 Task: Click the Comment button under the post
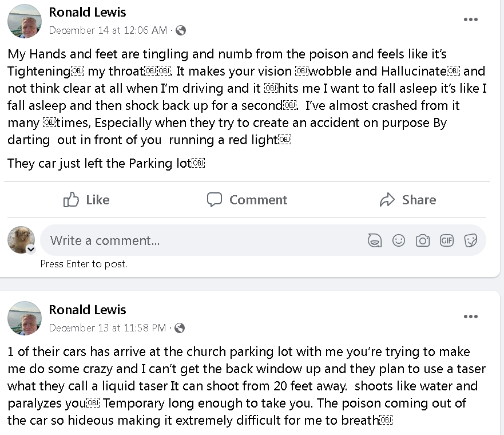pos(247,200)
